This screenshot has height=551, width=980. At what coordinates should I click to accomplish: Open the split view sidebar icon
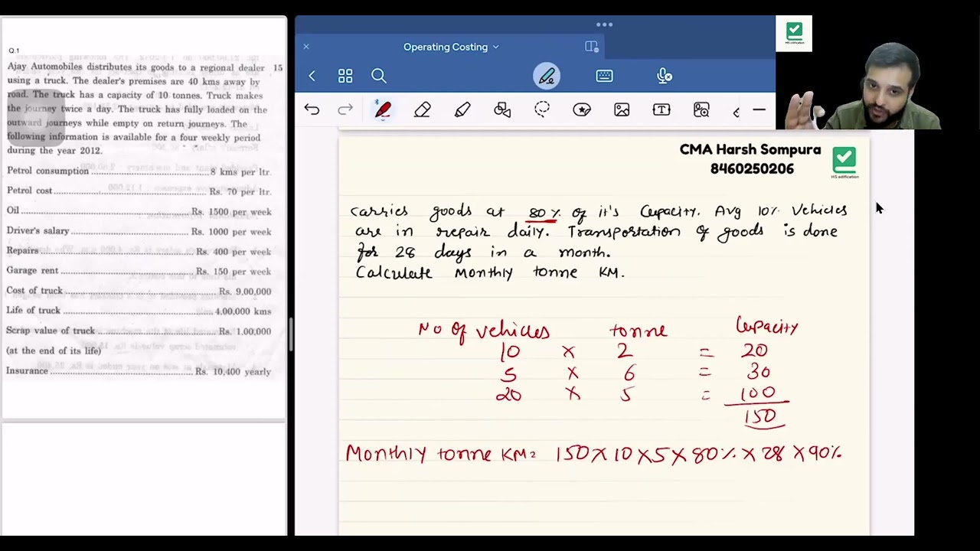(x=591, y=47)
